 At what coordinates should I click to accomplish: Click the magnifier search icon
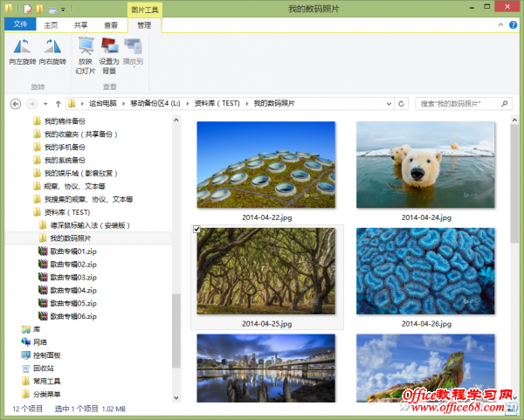click(x=505, y=104)
